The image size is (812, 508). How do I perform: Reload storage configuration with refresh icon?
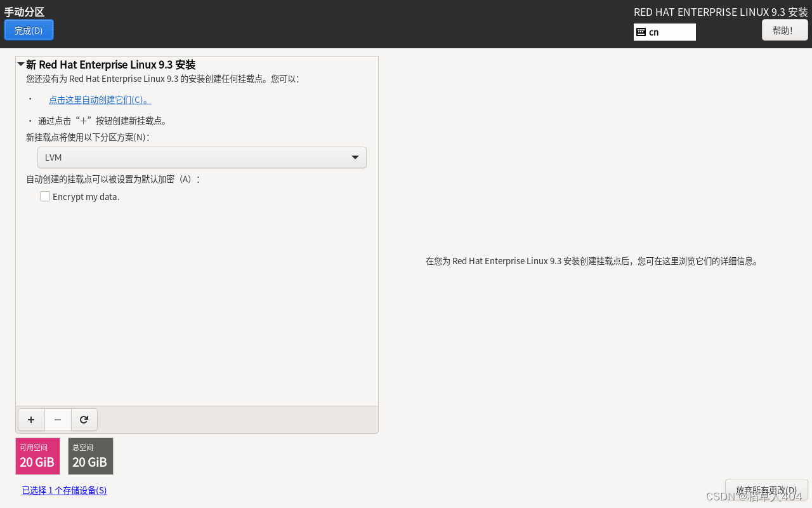(84, 420)
